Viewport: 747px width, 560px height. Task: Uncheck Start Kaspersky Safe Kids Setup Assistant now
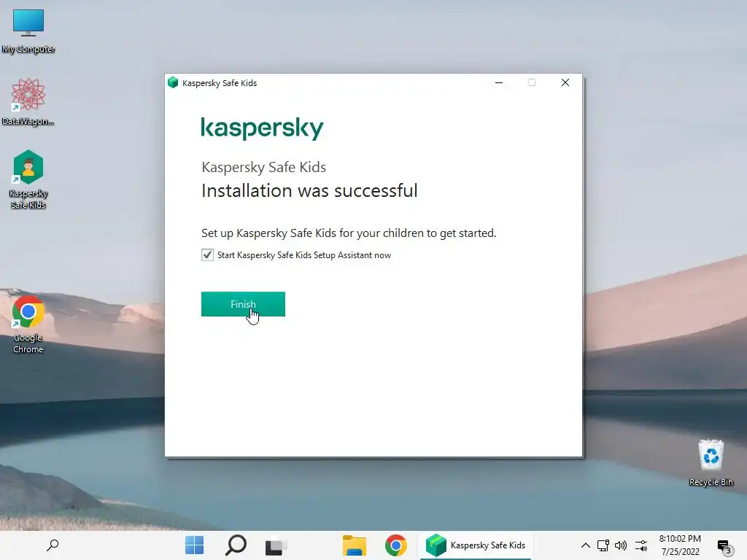coord(207,254)
